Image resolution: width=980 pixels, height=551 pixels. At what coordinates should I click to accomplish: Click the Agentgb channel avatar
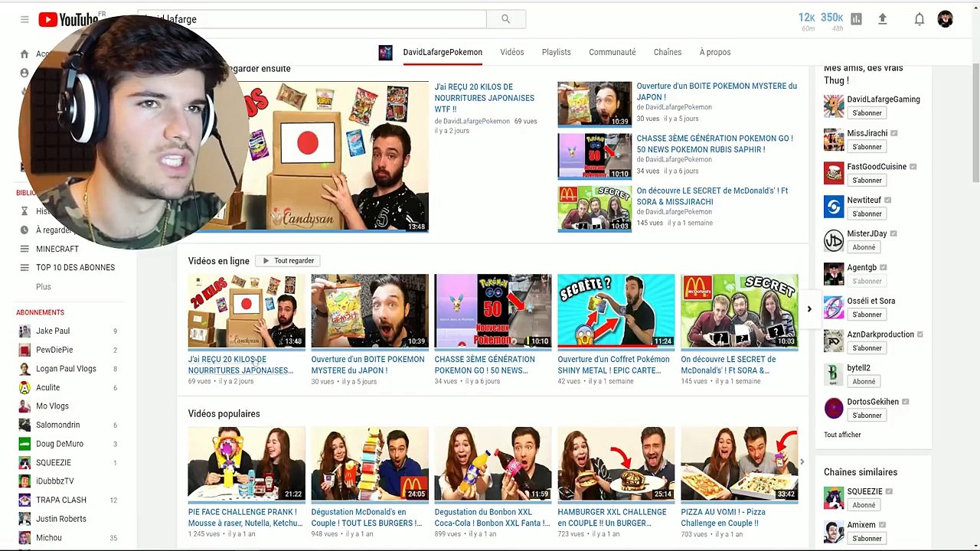[834, 274]
